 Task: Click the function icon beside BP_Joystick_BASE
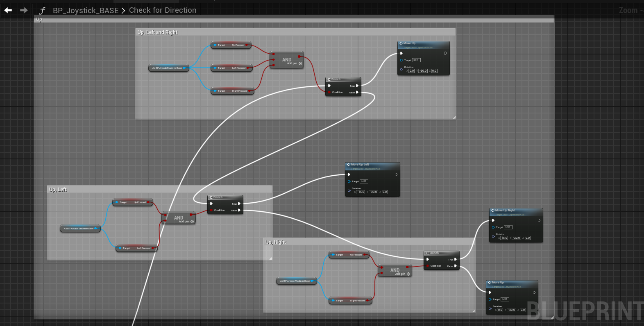[x=42, y=10]
